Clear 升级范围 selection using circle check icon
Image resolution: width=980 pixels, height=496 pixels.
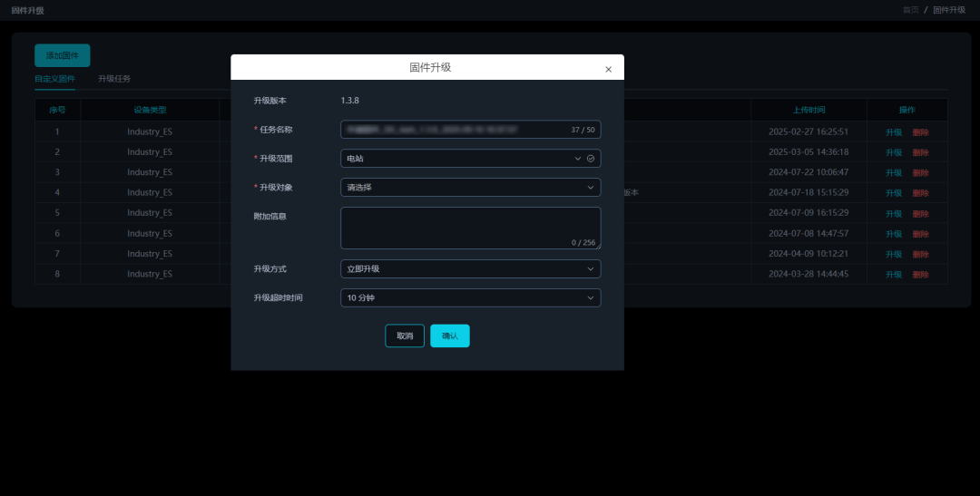[591, 159]
